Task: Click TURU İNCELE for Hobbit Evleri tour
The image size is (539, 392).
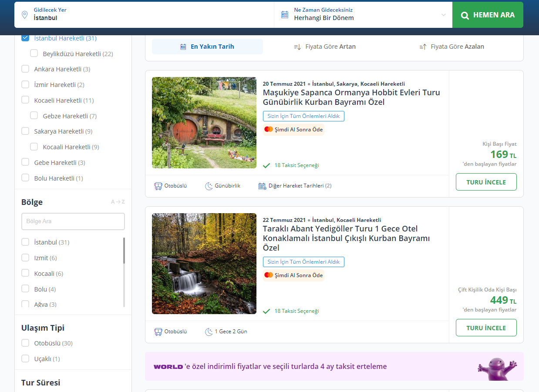Action: pos(486,182)
